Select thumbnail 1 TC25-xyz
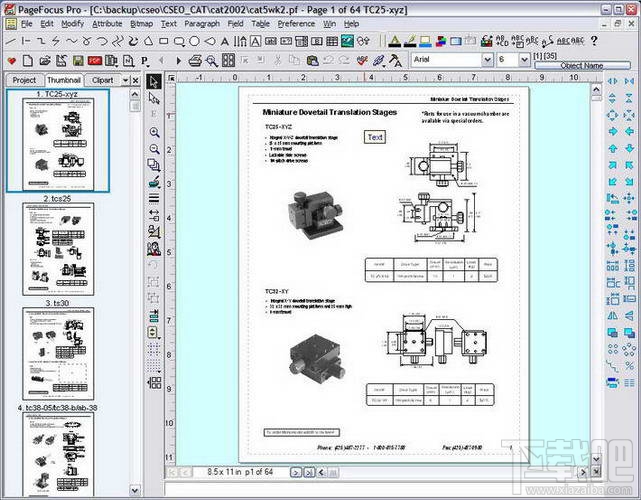 [x=58, y=143]
